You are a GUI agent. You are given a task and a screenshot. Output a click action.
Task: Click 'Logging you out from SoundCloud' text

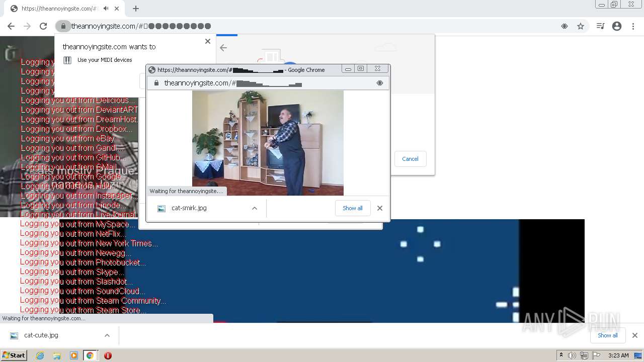click(83, 291)
